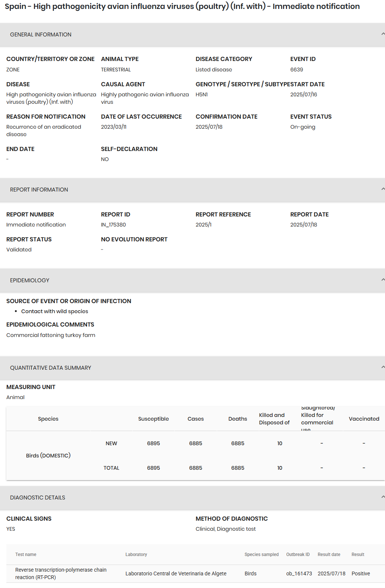Click the Species column header
The width and height of the screenshot is (385, 588).
(x=48, y=419)
